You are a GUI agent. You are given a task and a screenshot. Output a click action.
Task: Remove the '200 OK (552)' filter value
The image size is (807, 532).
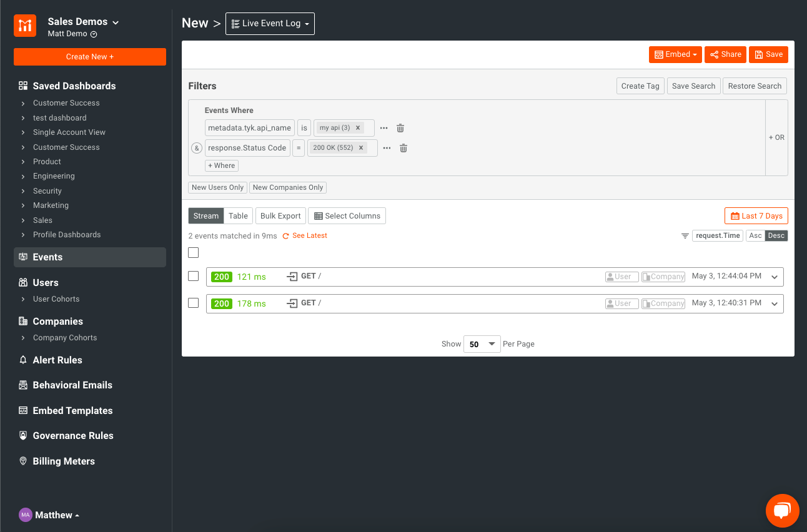tap(361, 148)
